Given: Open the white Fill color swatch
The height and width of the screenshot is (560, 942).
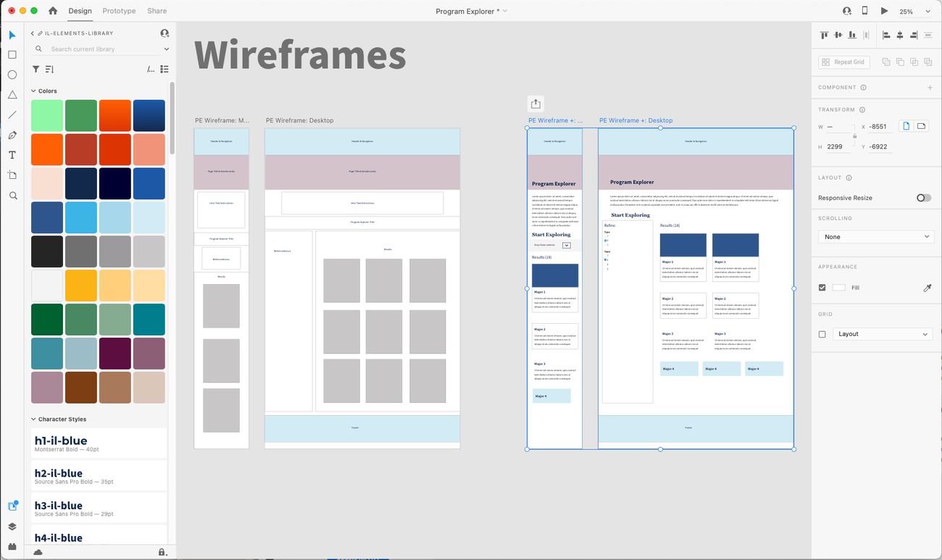Looking at the screenshot, I should (838, 288).
